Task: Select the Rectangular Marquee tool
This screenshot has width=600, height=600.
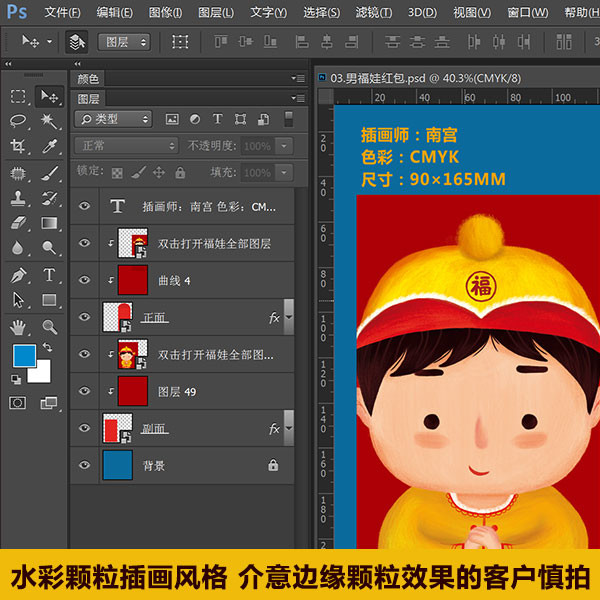Action: (18, 96)
